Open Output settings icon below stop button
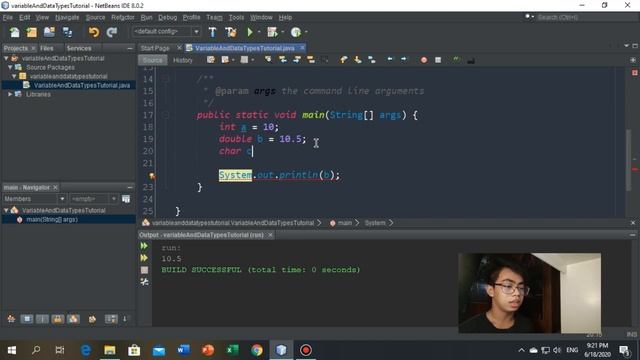 click(x=144, y=282)
